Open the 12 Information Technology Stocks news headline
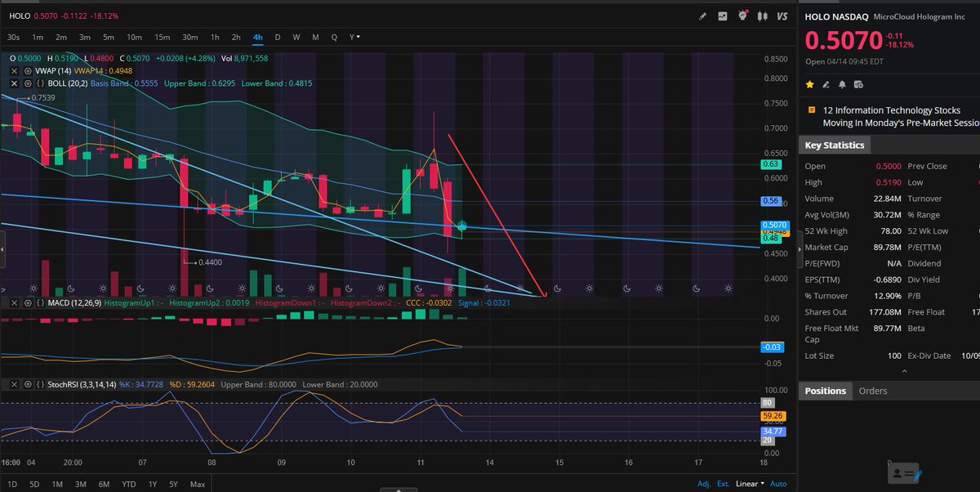This screenshot has height=492, width=980. tap(901, 115)
